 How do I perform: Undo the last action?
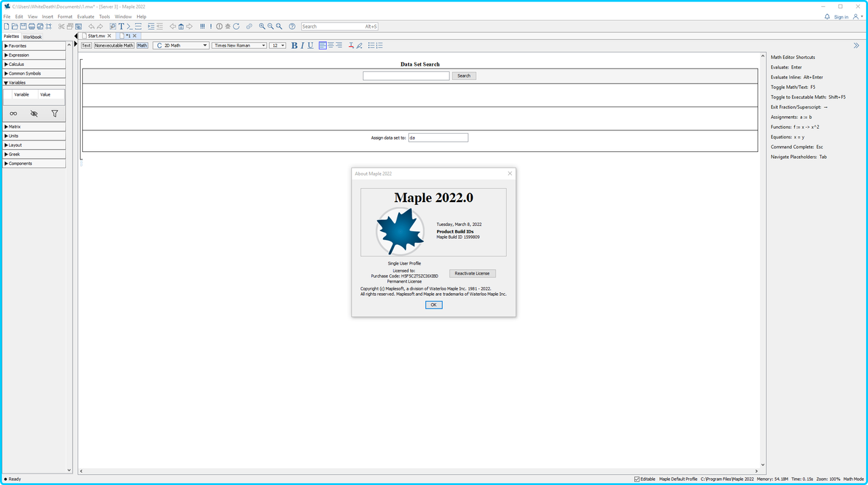pos(91,26)
